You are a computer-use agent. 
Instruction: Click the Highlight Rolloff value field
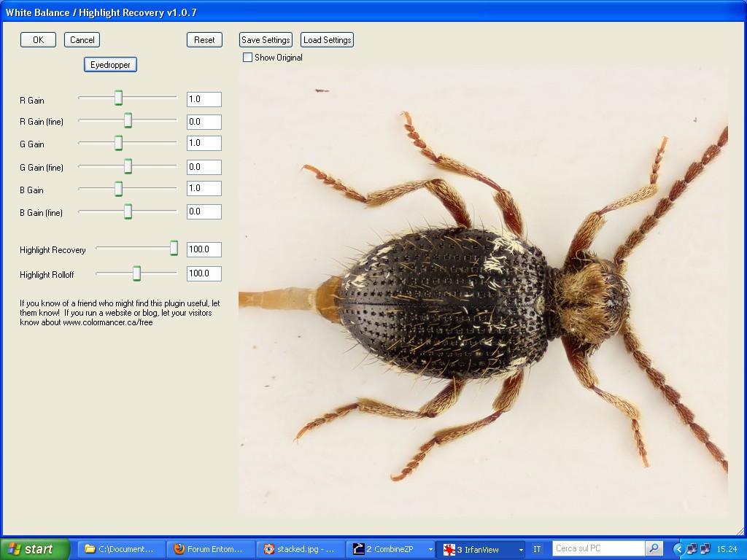click(204, 273)
